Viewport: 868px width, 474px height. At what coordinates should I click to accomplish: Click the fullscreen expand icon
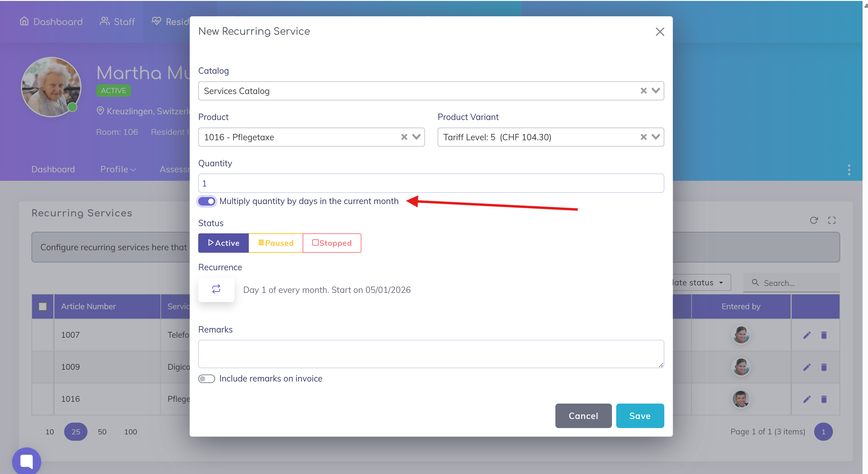[x=832, y=220]
